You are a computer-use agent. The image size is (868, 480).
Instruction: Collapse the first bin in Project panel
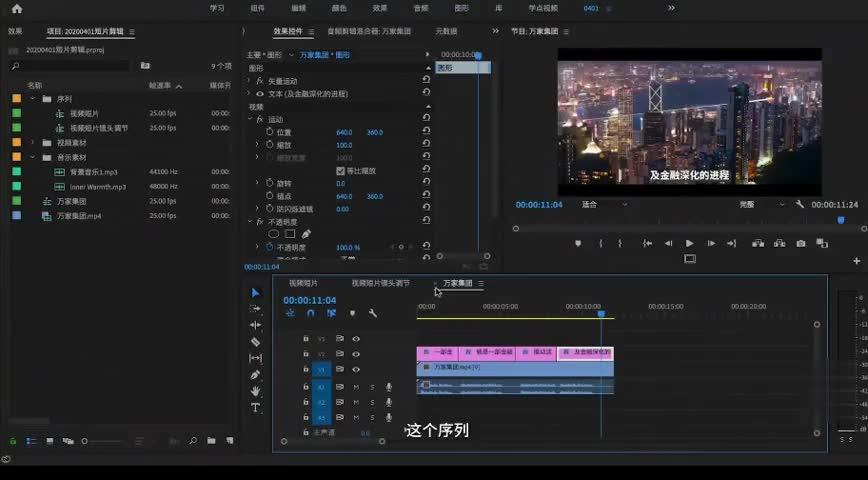[33, 99]
